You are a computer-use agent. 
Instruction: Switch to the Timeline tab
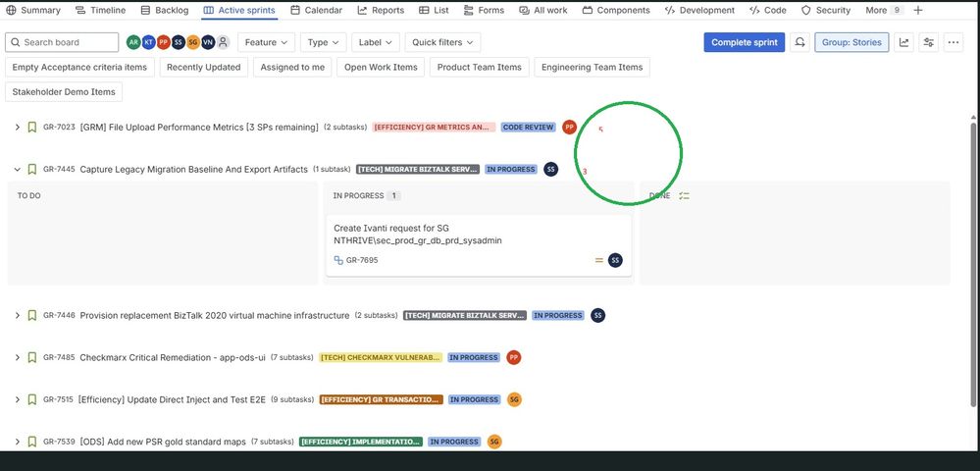[x=100, y=10]
